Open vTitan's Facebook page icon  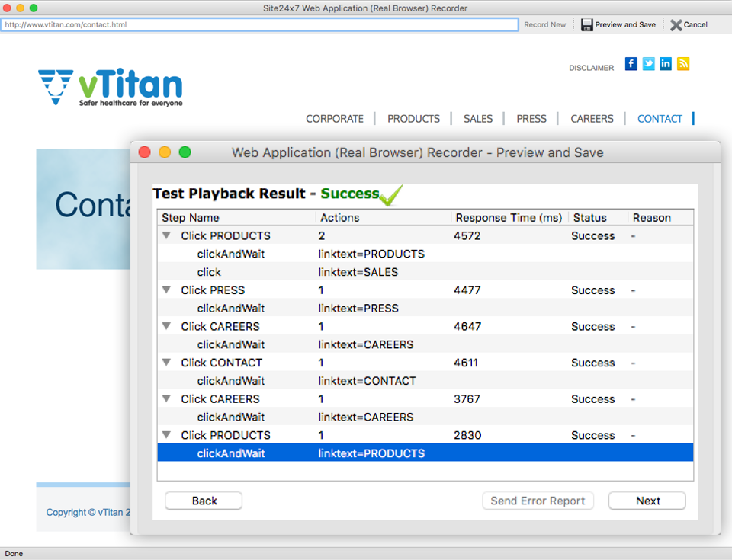[631, 63]
